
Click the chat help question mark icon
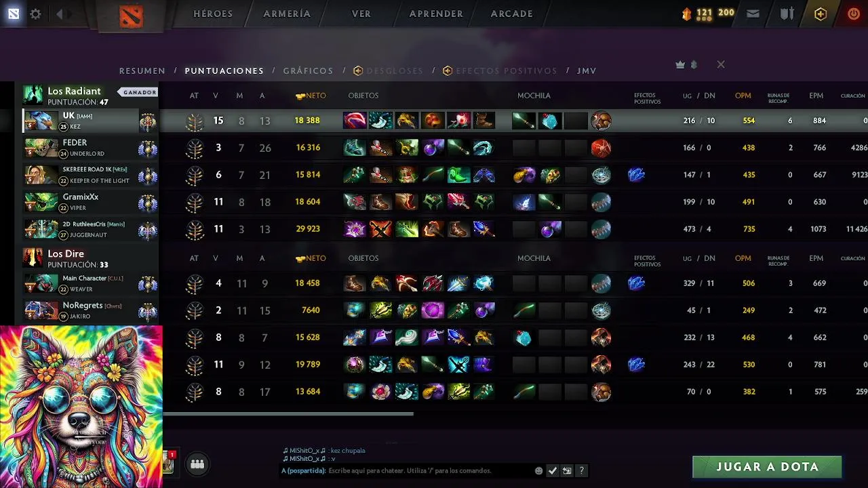[x=581, y=470]
